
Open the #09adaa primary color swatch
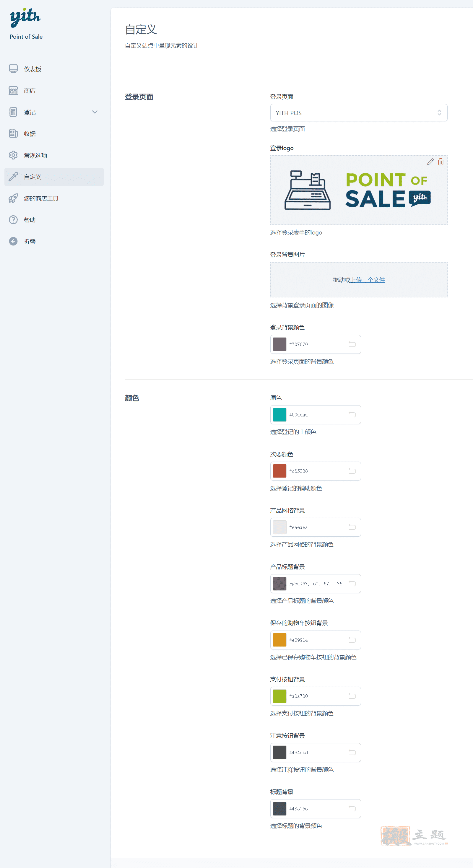[279, 414]
